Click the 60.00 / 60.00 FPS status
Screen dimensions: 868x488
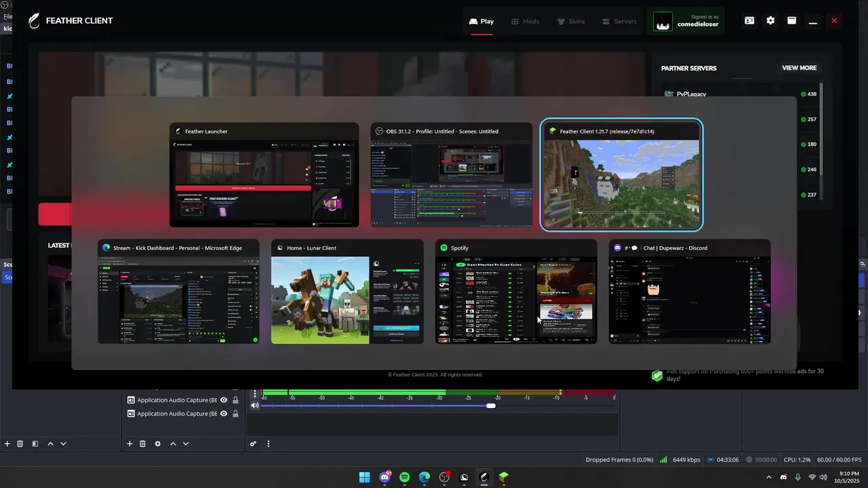(x=840, y=460)
